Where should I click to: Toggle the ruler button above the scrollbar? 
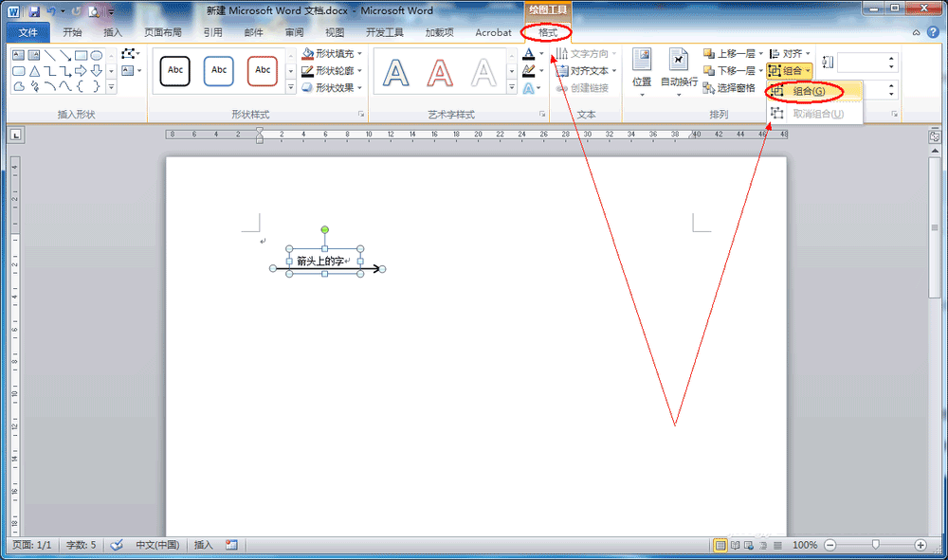(x=934, y=136)
